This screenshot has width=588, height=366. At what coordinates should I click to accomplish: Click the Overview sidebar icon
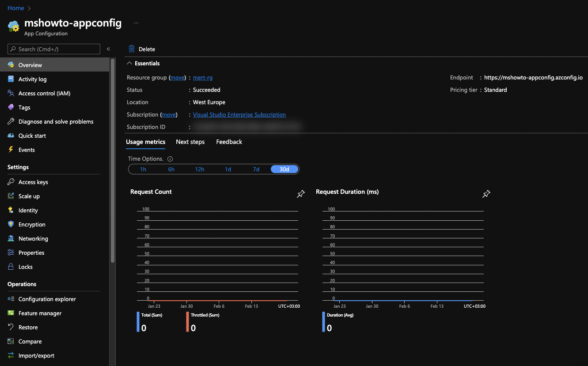[x=11, y=65]
